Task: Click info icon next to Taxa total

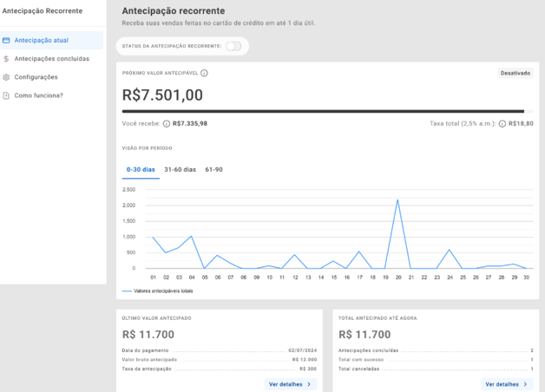Action: click(502, 124)
